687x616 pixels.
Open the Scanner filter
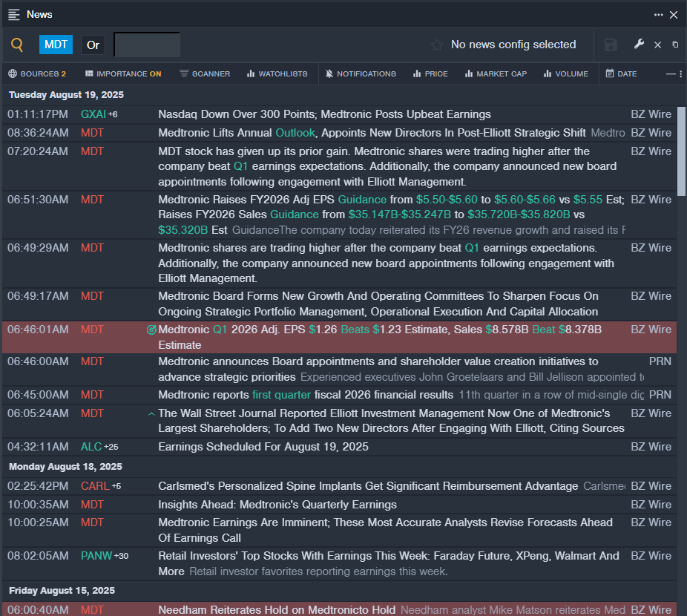[x=205, y=73]
